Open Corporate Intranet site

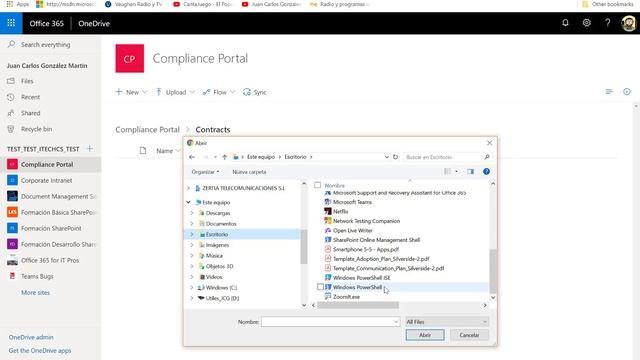point(46,180)
